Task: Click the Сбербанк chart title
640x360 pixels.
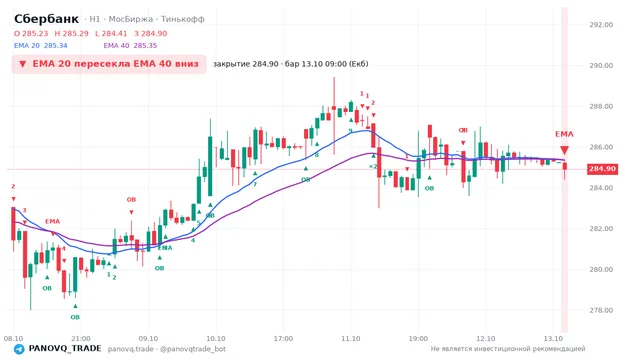Action: 47,19
